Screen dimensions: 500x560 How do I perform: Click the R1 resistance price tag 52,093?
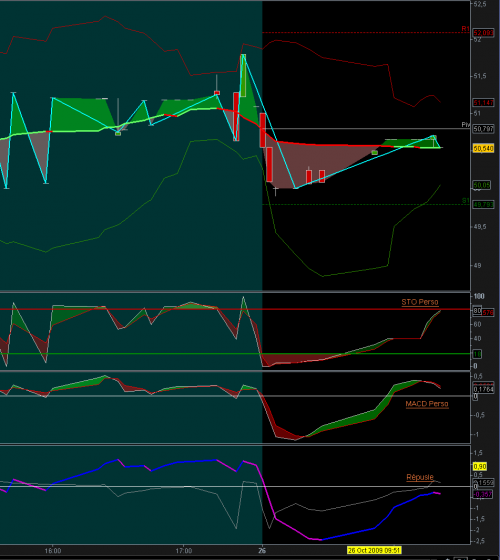click(484, 33)
